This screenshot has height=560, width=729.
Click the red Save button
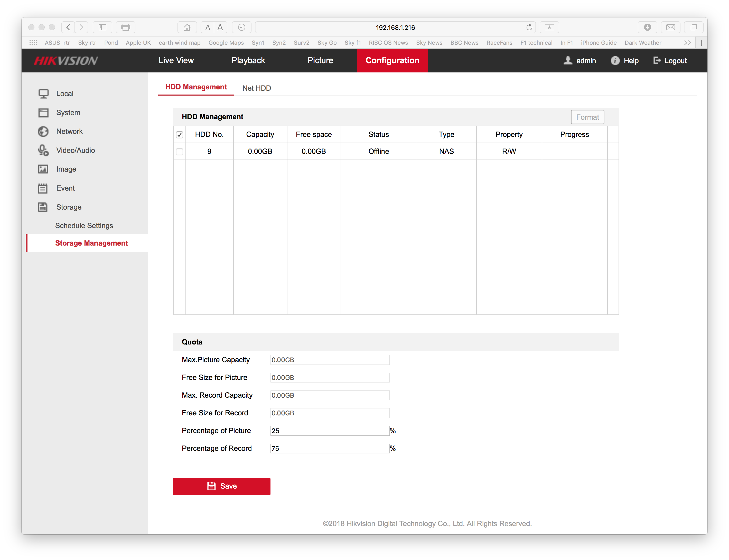click(x=222, y=486)
